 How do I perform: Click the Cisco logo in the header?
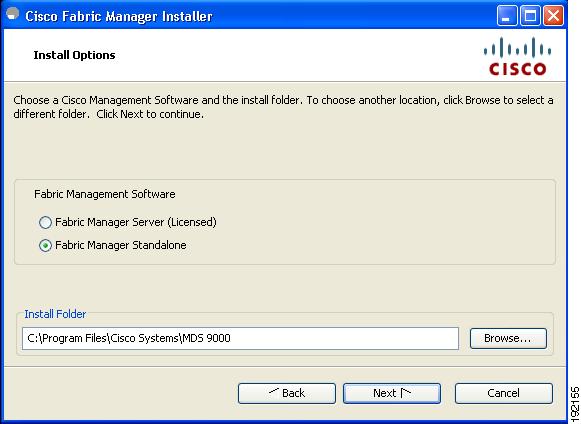[x=517, y=56]
